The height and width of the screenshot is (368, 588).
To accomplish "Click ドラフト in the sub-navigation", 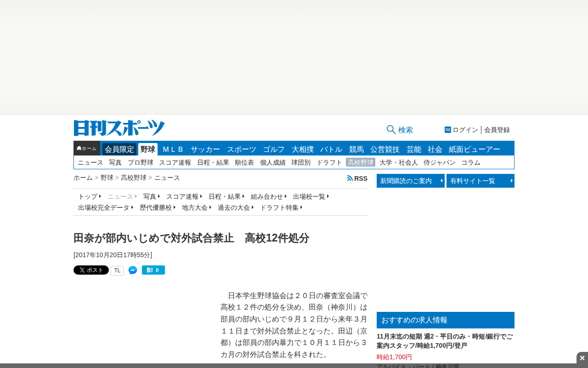I will point(329,162).
